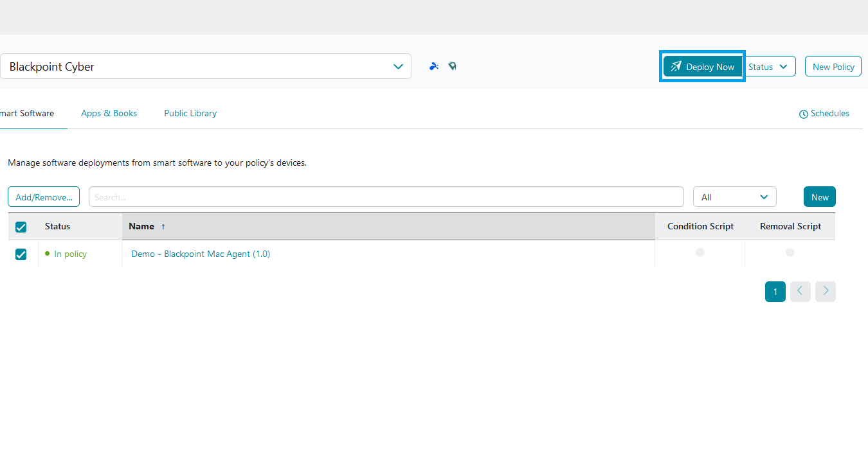Click the Removal Script indicator for Blackpoint Mac Agent

(x=790, y=252)
